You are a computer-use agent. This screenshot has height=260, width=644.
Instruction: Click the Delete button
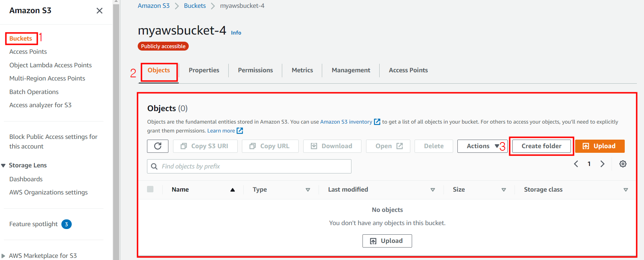click(434, 146)
